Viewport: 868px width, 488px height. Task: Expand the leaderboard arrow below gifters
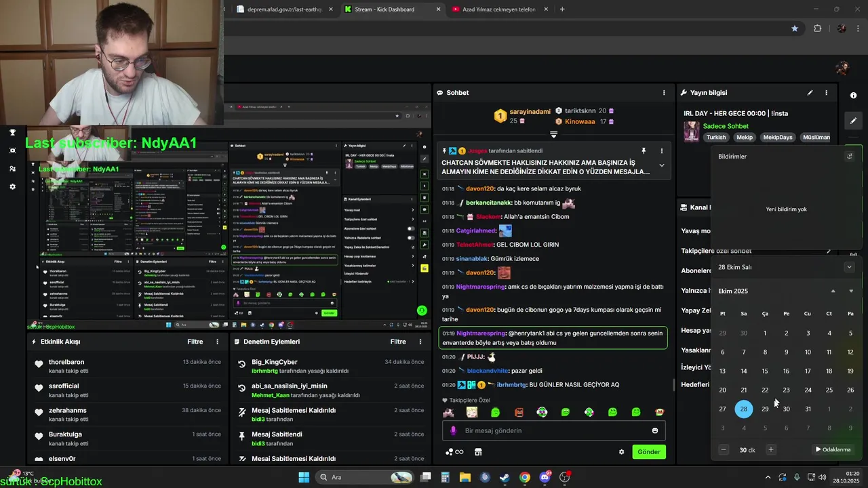[553, 134]
